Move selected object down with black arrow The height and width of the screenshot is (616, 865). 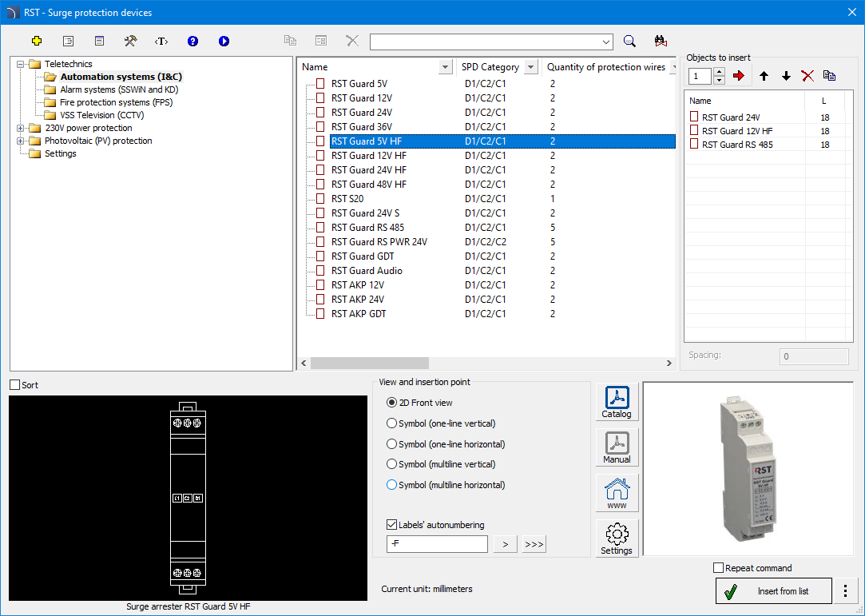click(786, 76)
